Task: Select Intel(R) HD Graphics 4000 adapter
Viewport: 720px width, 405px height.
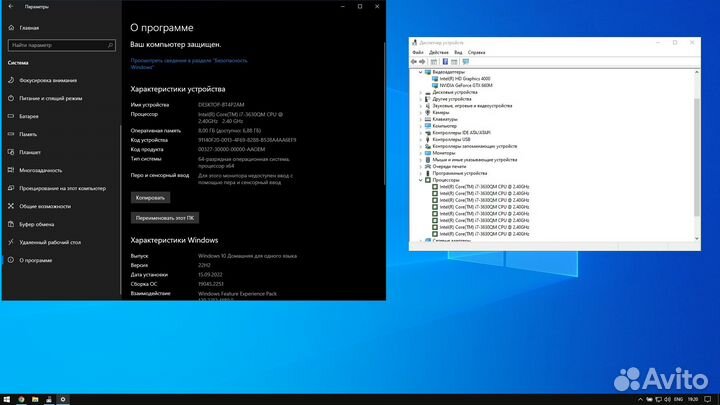Action: click(x=465, y=79)
